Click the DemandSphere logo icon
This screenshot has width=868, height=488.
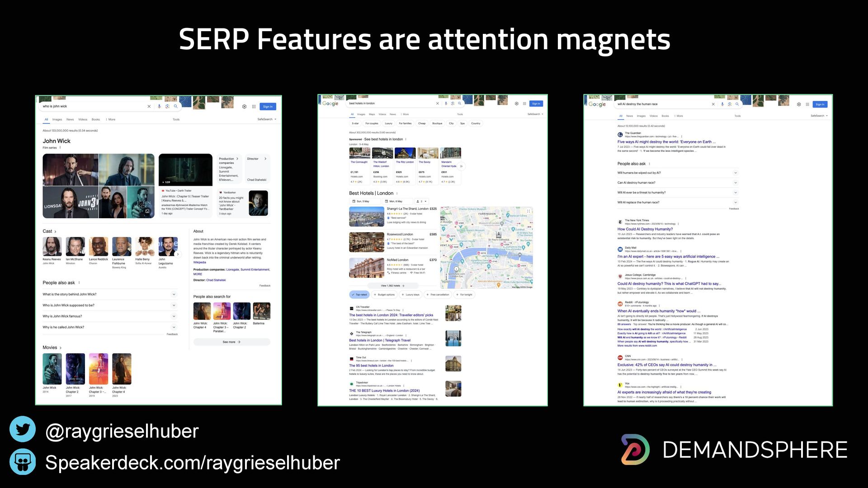point(635,449)
